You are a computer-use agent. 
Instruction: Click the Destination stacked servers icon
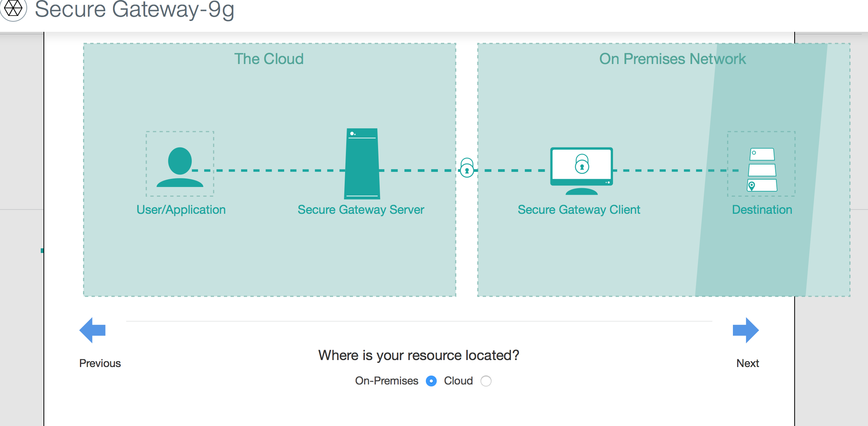[x=762, y=170]
